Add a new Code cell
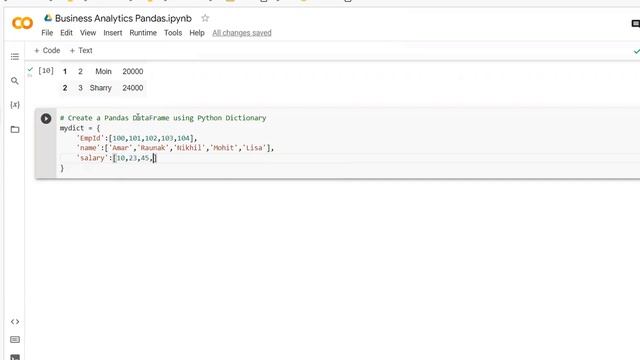This screenshot has width=640, height=360. click(47, 51)
